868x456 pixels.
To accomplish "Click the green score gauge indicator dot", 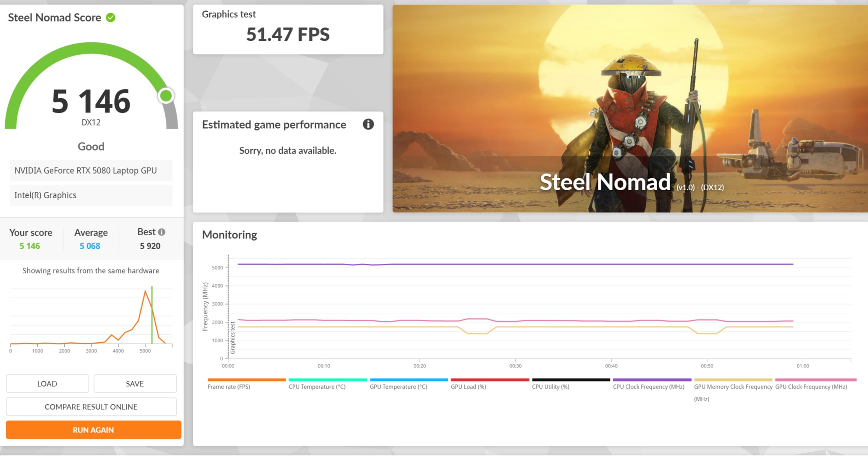I will (166, 96).
